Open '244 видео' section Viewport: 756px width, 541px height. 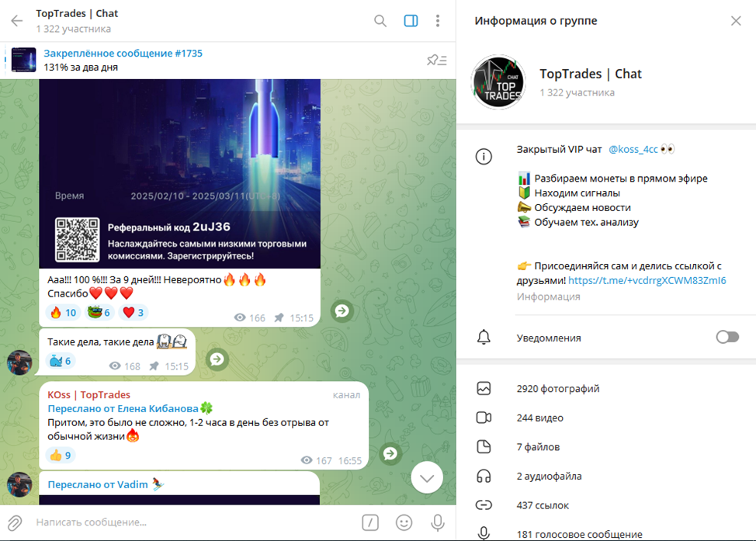click(606, 418)
